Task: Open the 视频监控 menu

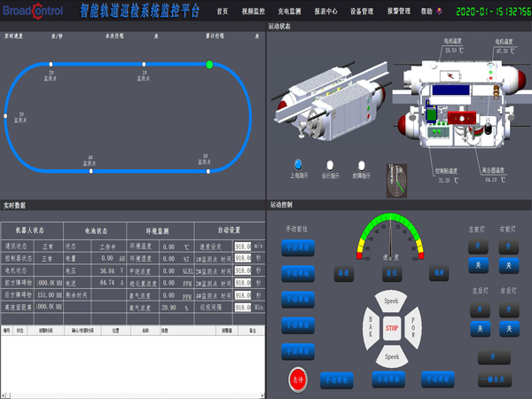Action: 253,12
